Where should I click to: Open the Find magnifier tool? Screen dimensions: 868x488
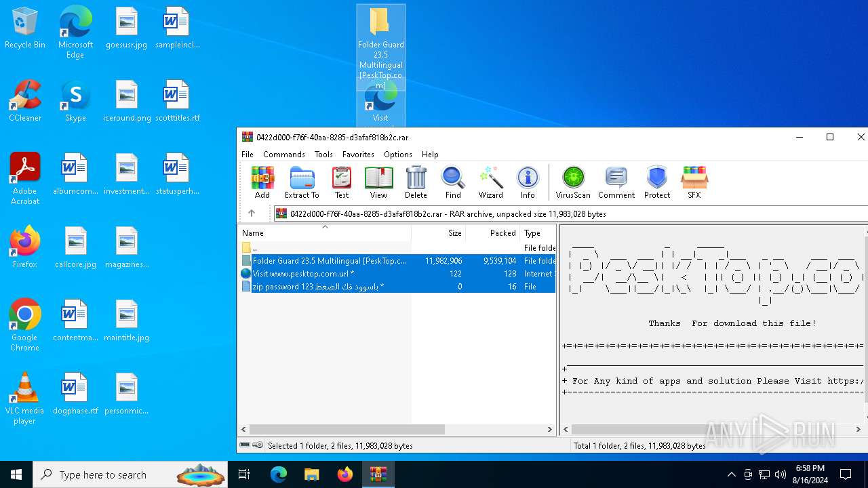point(453,182)
